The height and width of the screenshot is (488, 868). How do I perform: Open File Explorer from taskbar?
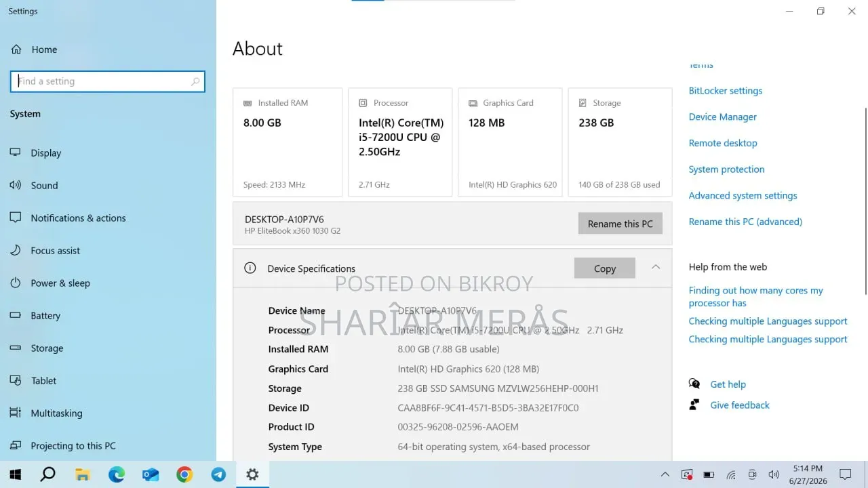click(x=82, y=474)
